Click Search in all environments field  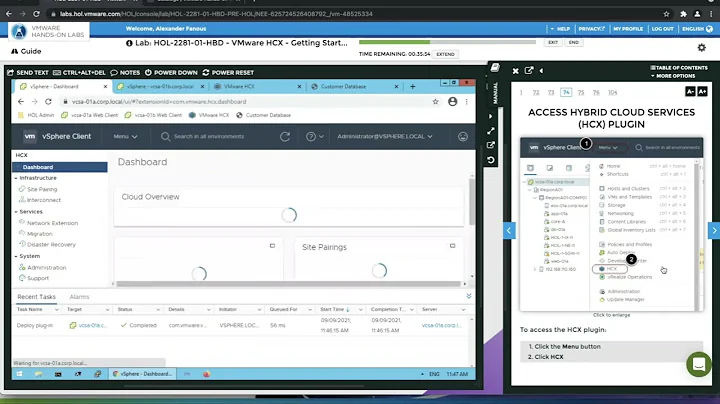[x=209, y=136]
